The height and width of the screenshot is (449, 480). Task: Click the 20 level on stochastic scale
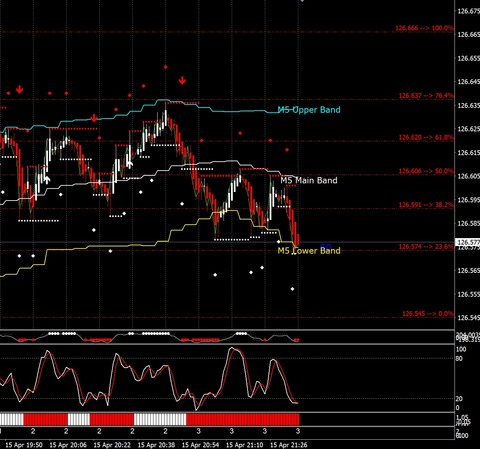pos(459,399)
